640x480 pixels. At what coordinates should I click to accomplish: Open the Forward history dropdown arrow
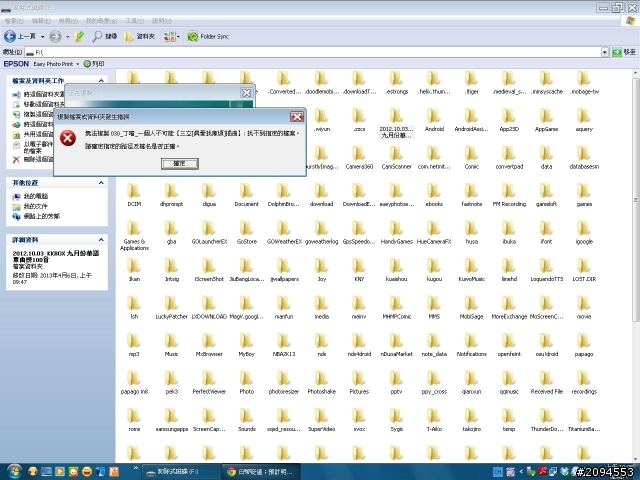(x=67, y=37)
